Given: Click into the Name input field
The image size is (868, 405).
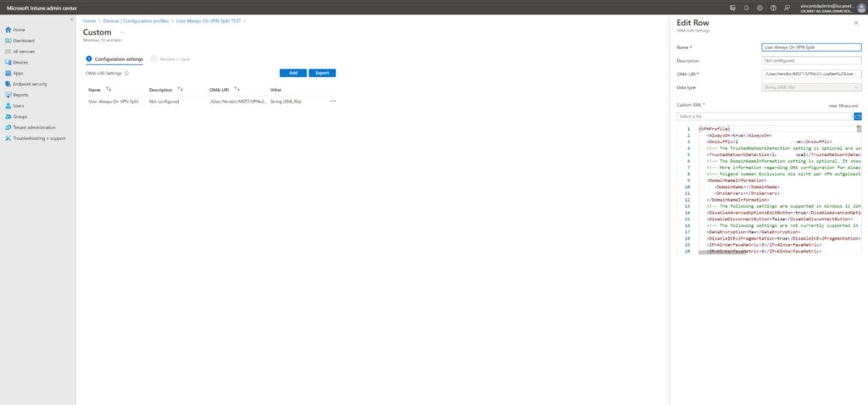Looking at the screenshot, I should 811,47.
